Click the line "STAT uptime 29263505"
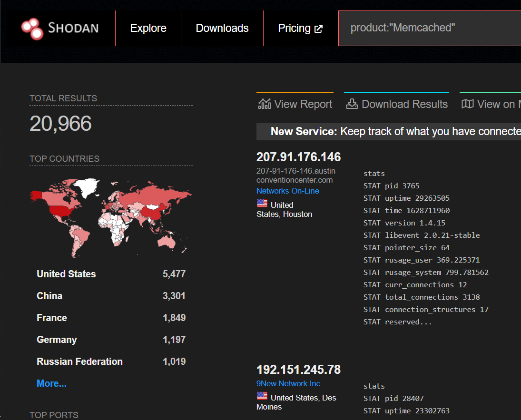 (x=406, y=198)
